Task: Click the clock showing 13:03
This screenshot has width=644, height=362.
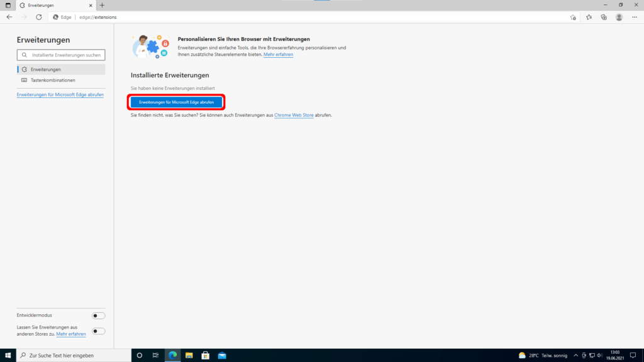Action: (615, 356)
